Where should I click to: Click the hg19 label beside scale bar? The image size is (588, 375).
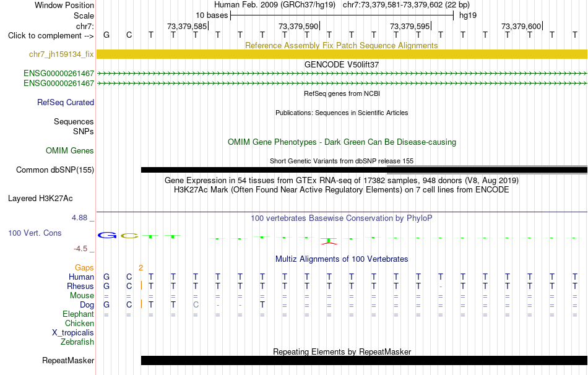click(468, 15)
